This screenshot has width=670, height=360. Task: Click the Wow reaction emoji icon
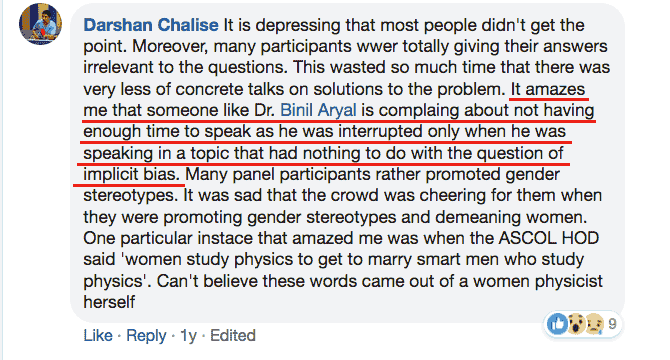576,324
